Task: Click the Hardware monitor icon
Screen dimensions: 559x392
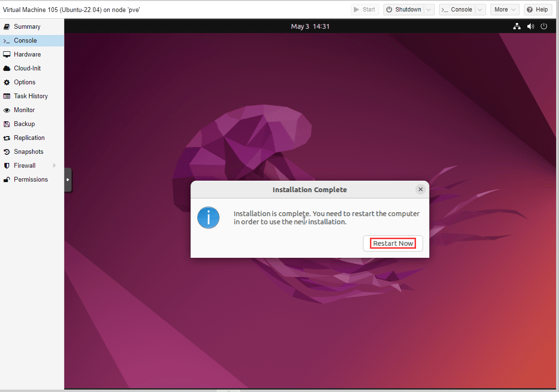Action: coord(6,55)
